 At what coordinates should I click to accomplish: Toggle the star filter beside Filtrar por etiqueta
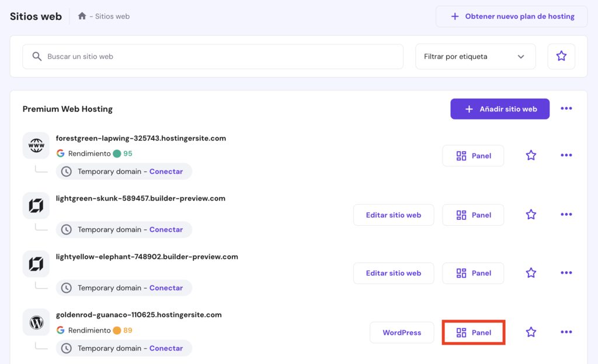point(561,55)
